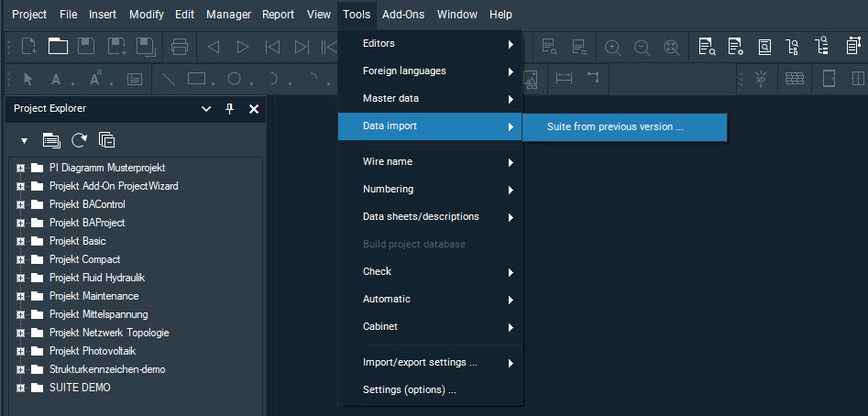Click the zoom-to-fit magnifier icon
Screen dimensions: 868x416
click(x=672, y=48)
